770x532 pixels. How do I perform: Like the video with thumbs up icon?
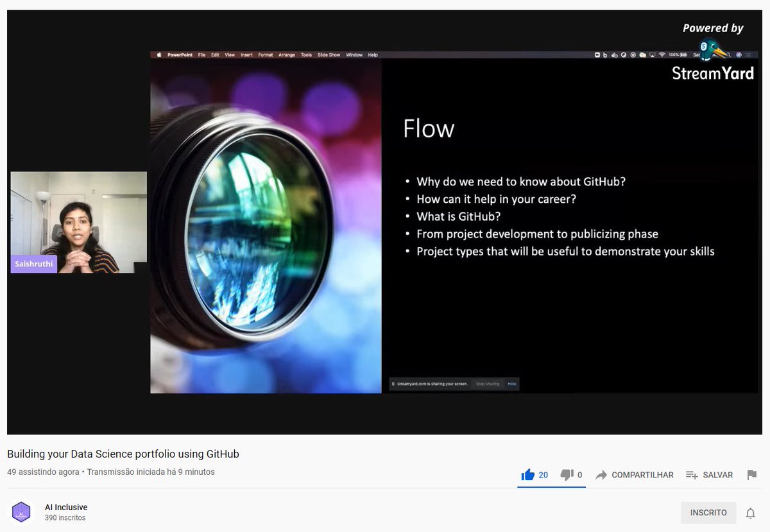(528, 475)
